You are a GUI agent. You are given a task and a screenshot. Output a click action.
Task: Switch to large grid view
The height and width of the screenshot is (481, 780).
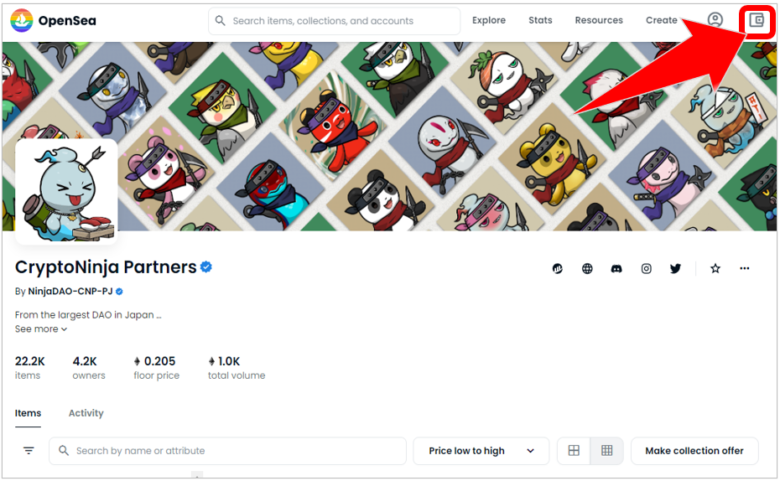point(574,451)
